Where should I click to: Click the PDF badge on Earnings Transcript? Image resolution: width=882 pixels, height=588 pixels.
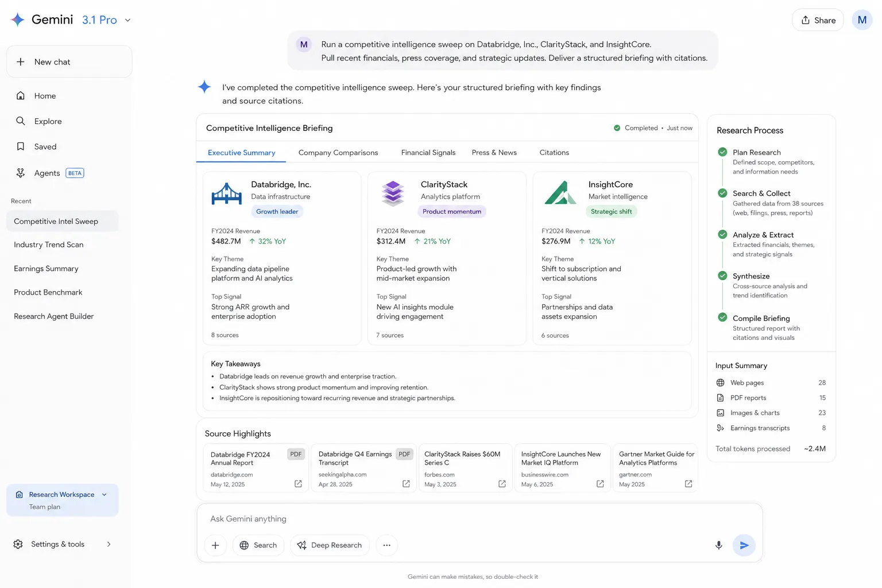(405, 454)
